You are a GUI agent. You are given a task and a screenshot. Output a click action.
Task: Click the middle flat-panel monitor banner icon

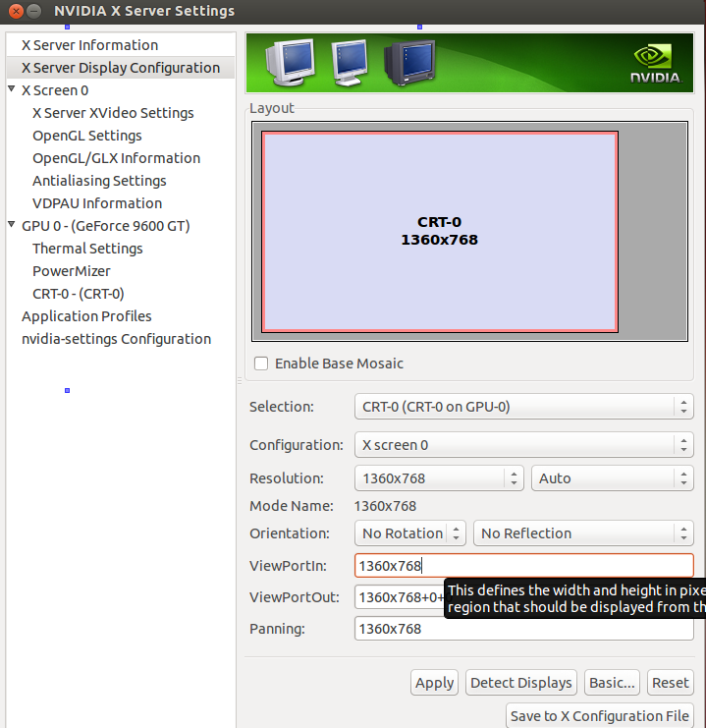pos(350,63)
